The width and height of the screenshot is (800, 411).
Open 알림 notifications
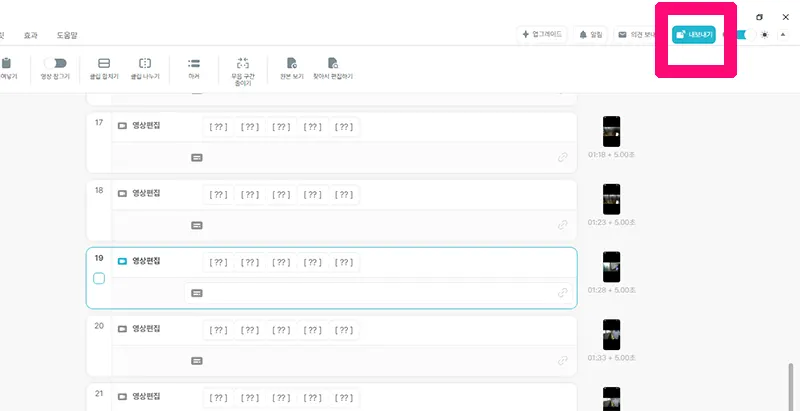(x=591, y=35)
